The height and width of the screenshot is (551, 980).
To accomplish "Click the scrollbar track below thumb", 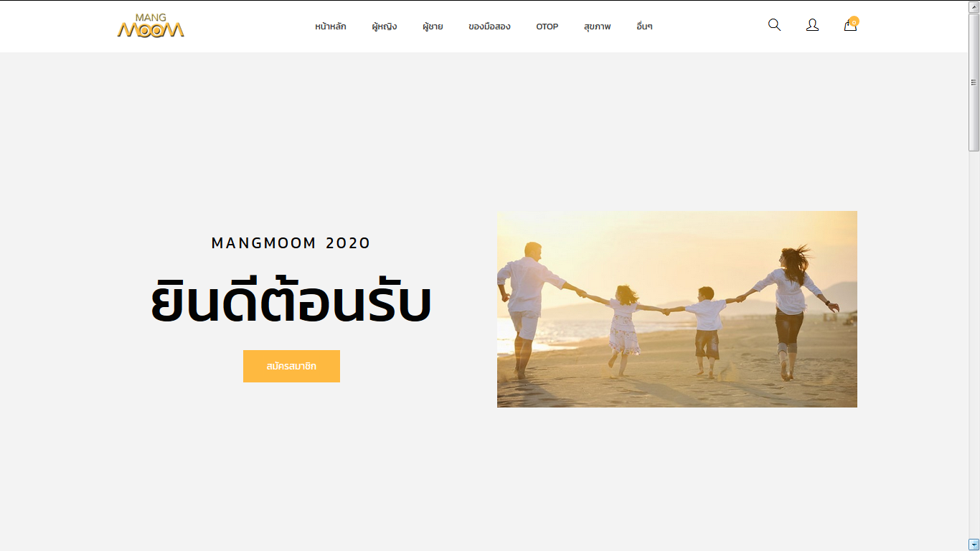I will coord(974,344).
